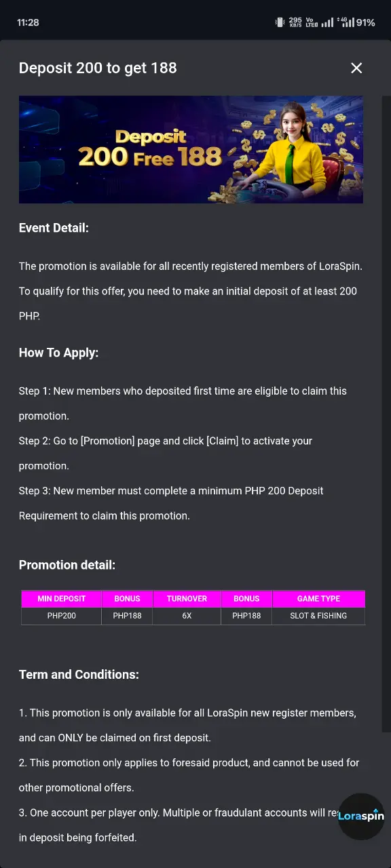This screenshot has width=391, height=868.
Task: Click the 6X turnover cell
Action: coord(187,616)
